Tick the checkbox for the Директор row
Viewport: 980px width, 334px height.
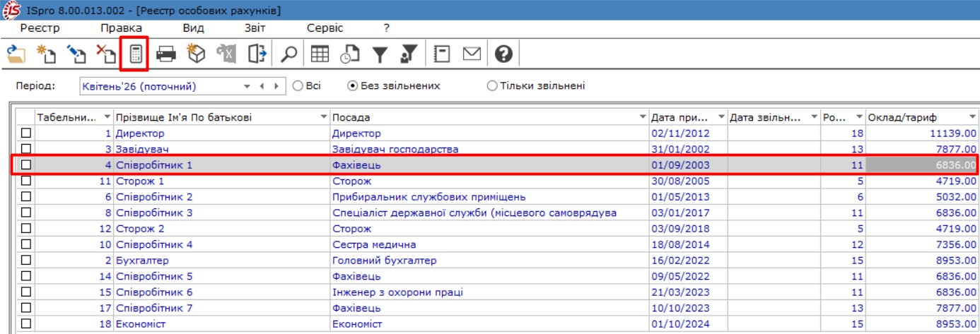coord(26,133)
